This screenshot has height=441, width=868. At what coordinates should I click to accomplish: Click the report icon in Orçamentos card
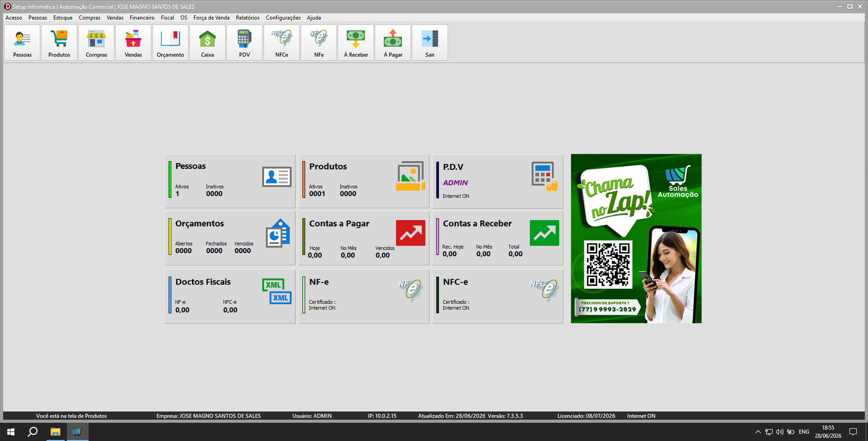tap(278, 233)
